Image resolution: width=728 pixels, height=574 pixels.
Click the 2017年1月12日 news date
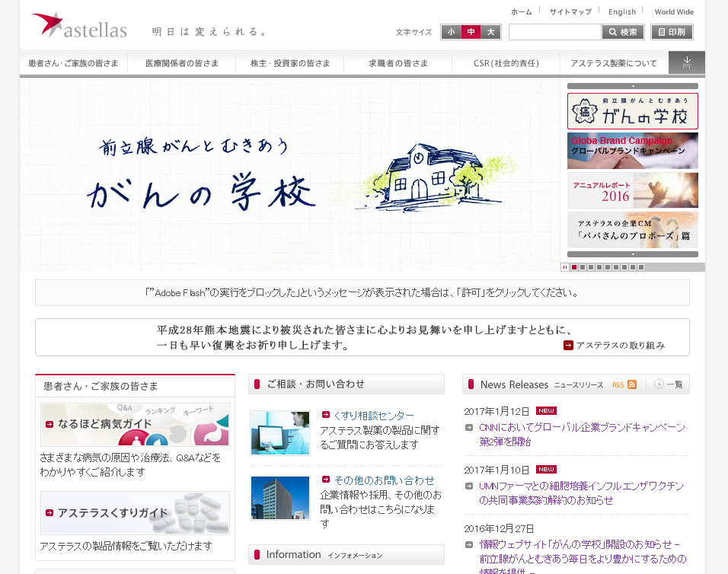point(497,411)
